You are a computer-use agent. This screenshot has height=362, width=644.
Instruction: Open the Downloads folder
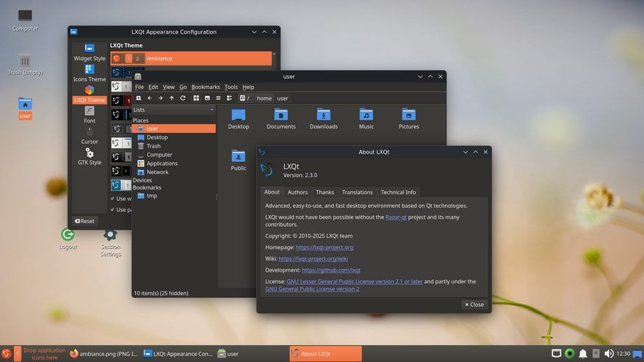pyautogui.click(x=323, y=118)
